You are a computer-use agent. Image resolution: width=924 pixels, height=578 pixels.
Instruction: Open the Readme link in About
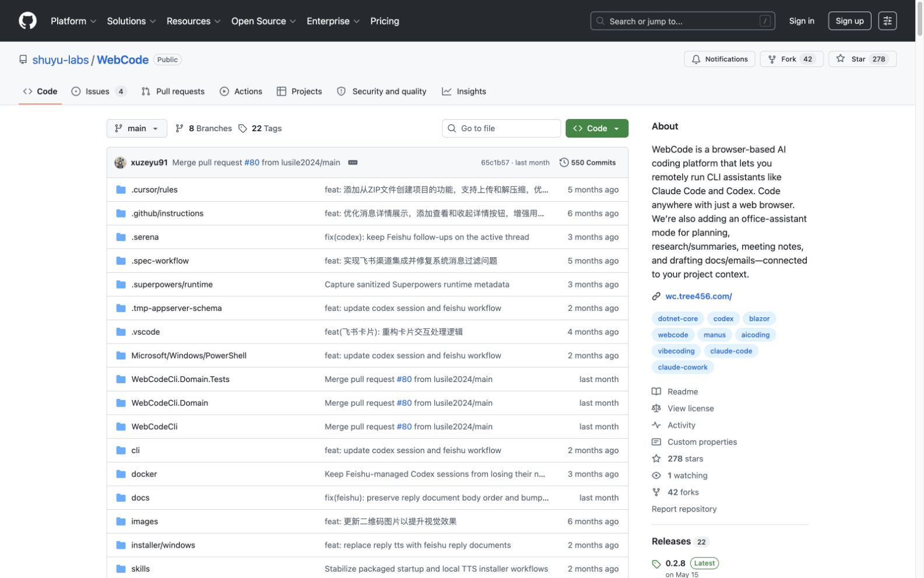point(674,392)
